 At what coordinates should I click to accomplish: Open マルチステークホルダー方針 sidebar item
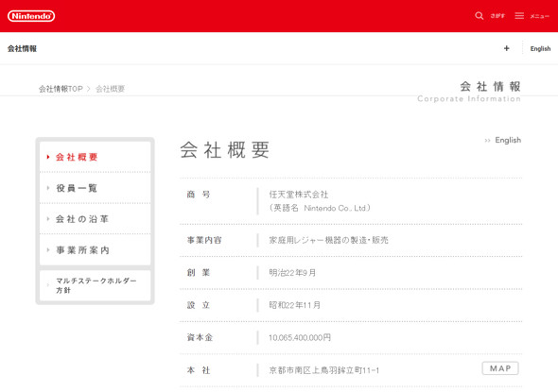coord(95,285)
